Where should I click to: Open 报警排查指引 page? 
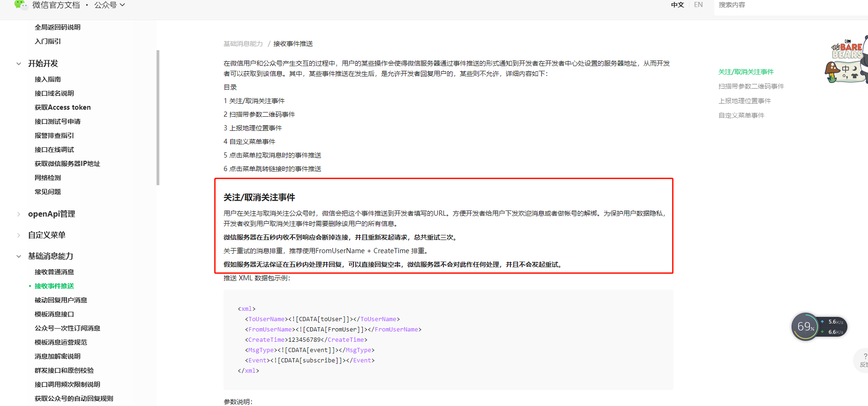(x=54, y=135)
